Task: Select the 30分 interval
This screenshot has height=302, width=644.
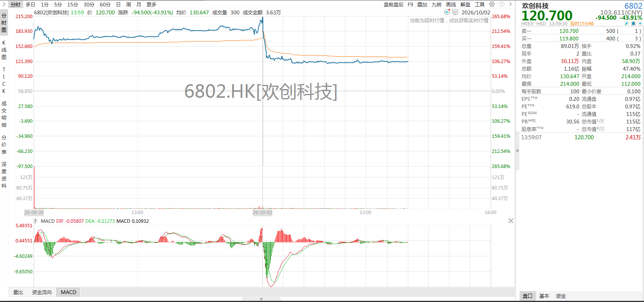Action: (89, 5)
